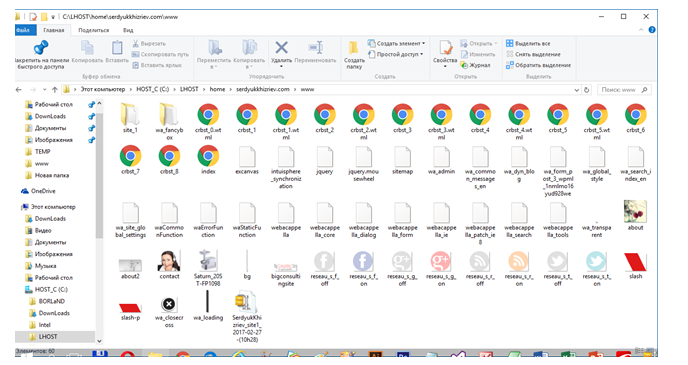Click Снять выделение in ribbon
Screen dimensions: 688x365
[x=534, y=54]
